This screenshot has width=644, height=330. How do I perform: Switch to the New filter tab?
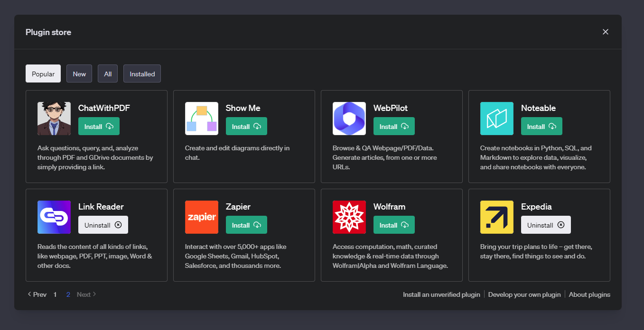point(79,73)
